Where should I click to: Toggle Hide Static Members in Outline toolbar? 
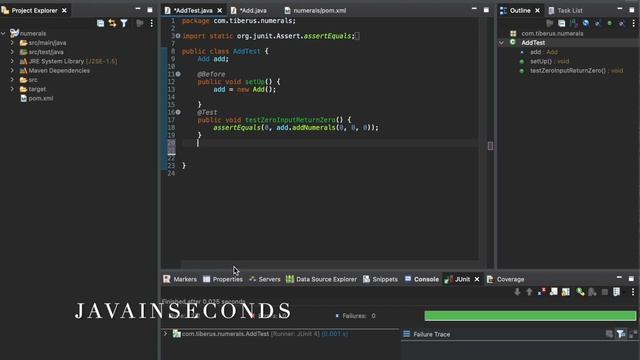point(598,23)
